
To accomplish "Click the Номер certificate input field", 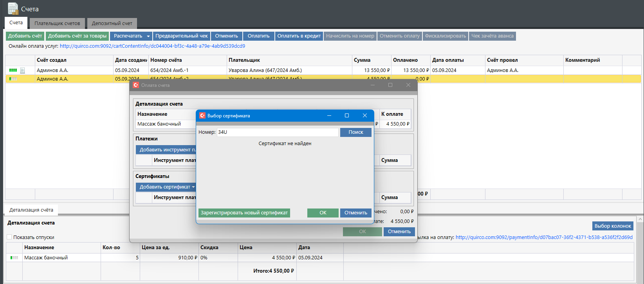I will coord(277,132).
